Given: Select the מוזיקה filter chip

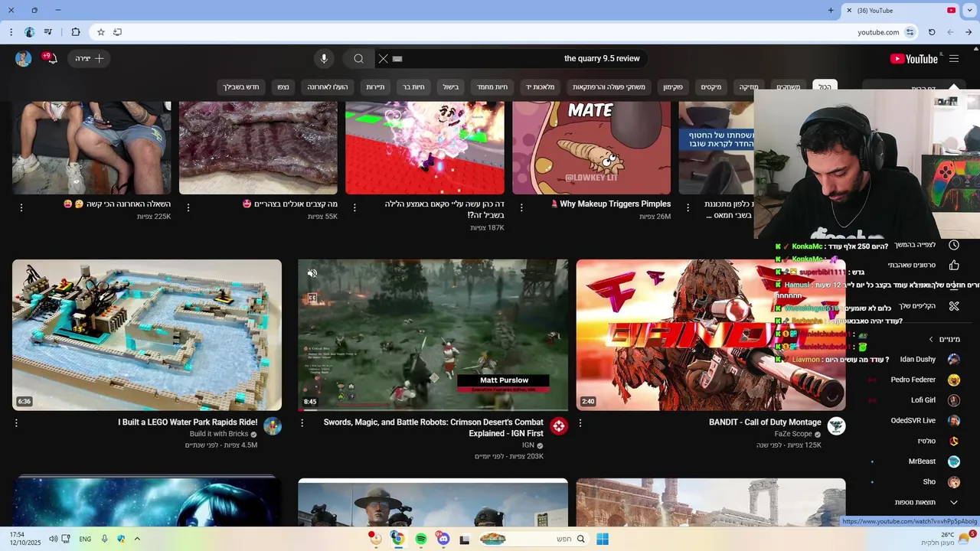Looking at the screenshot, I should coord(749,87).
